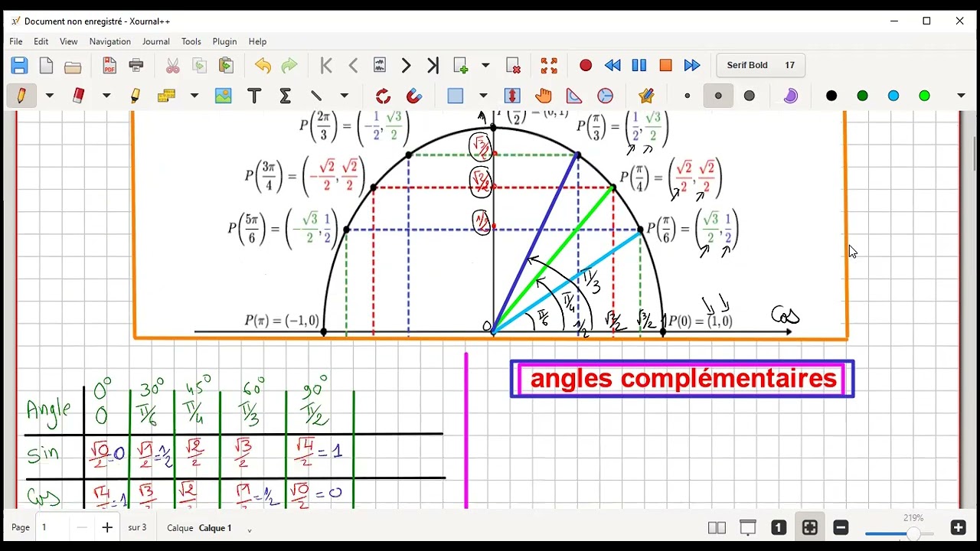Go to the next page arrow
Image resolution: width=980 pixels, height=551 pixels.
tap(407, 66)
